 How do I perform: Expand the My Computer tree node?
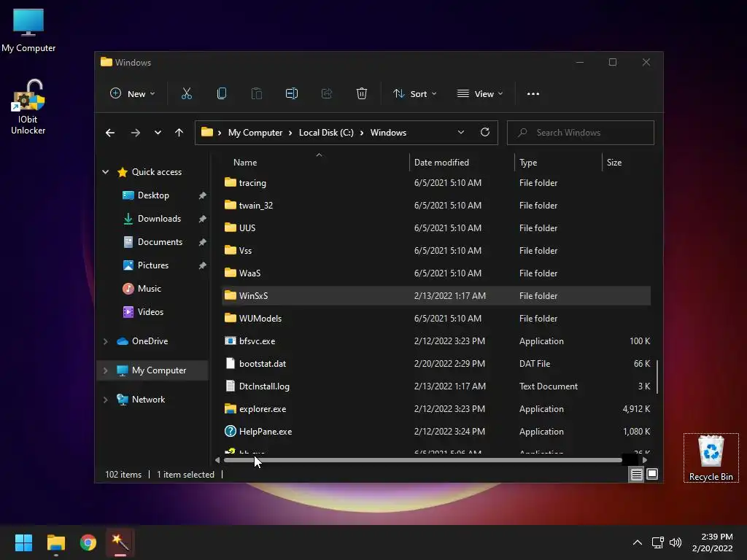tap(105, 370)
